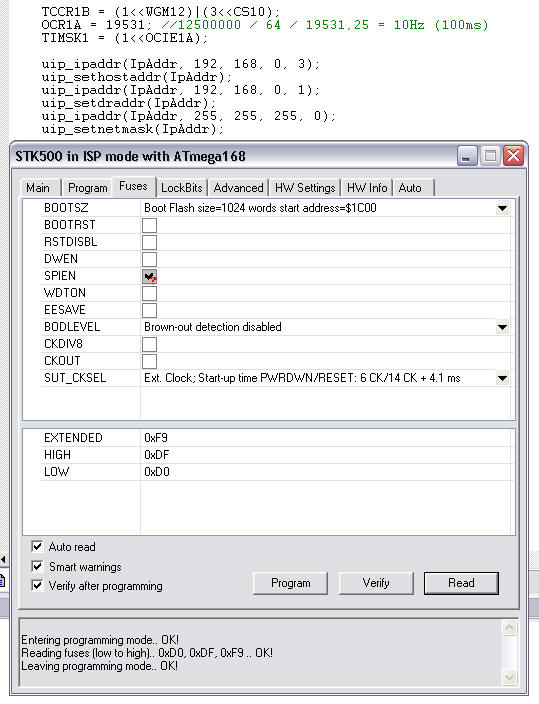
Task: Select the Fuses tab
Action: pos(133,186)
